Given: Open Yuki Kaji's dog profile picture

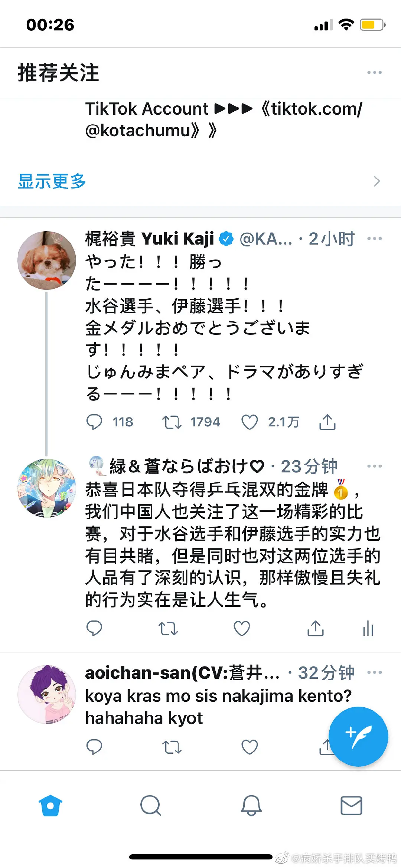Looking at the screenshot, I should click(x=47, y=261).
